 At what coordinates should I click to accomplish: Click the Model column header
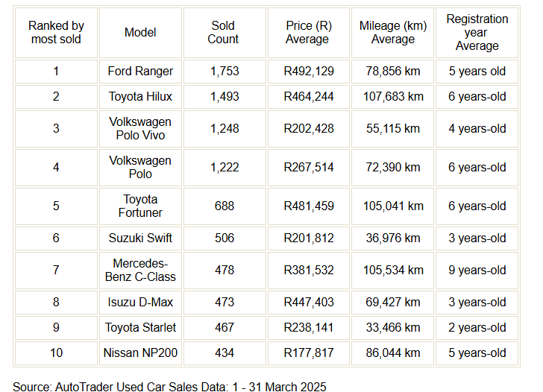(x=140, y=33)
